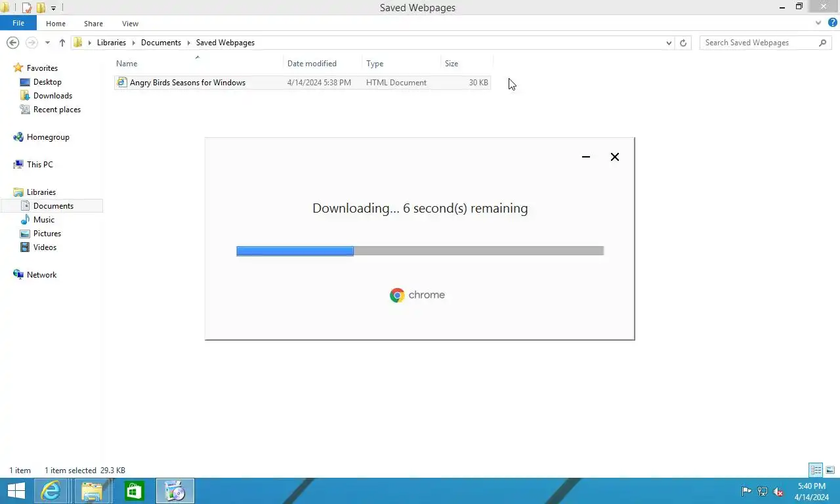840x504 pixels.
Task: Switch to the View ribbon tab
Action: tap(130, 24)
